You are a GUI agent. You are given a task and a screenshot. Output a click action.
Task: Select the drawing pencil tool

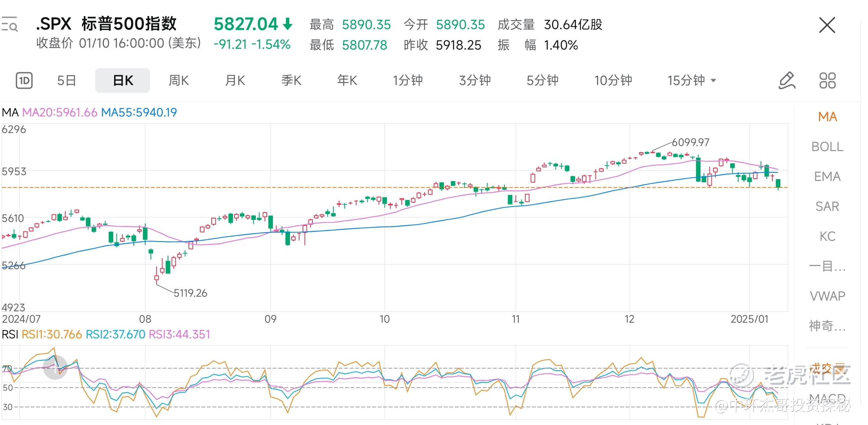(787, 81)
